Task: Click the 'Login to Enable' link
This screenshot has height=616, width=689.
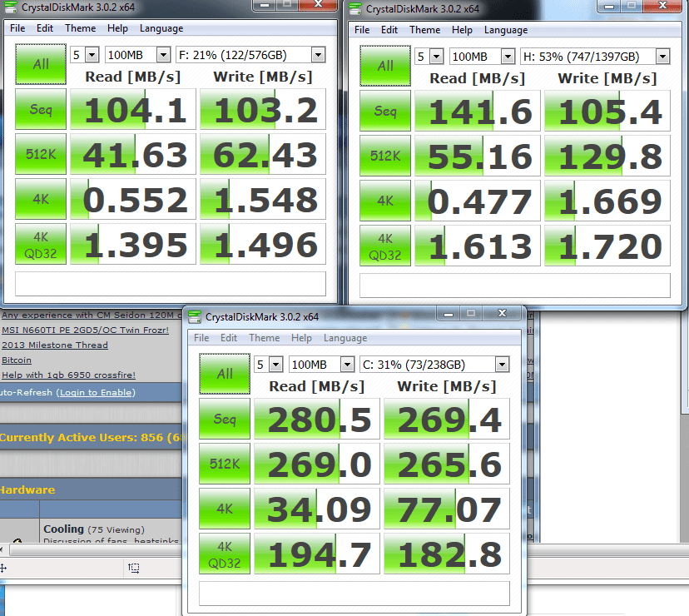Action: point(96,392)
